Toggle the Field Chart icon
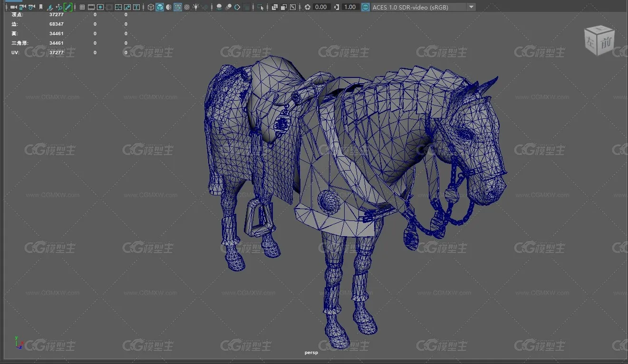Viewport: 628px width, 364px height. click(118, 7)
